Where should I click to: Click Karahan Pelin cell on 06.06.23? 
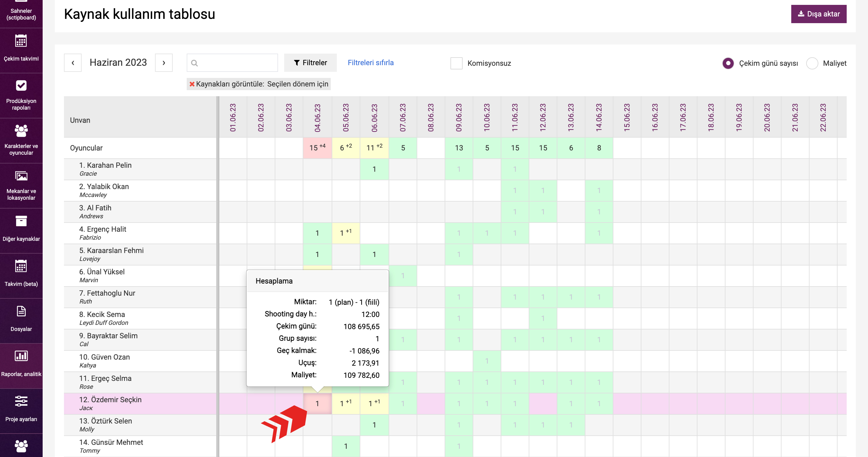tap(374, 169)
